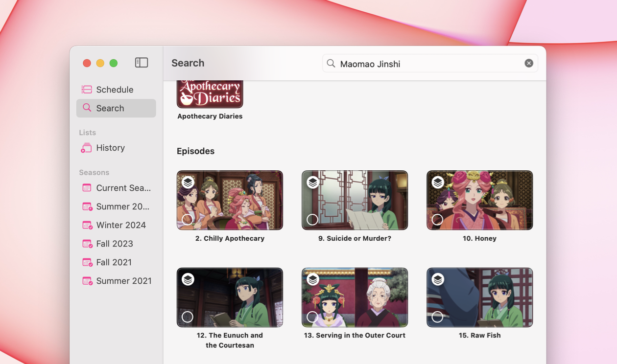
Task: Select the Search icon in the sidebar
Action: point(86,108)
